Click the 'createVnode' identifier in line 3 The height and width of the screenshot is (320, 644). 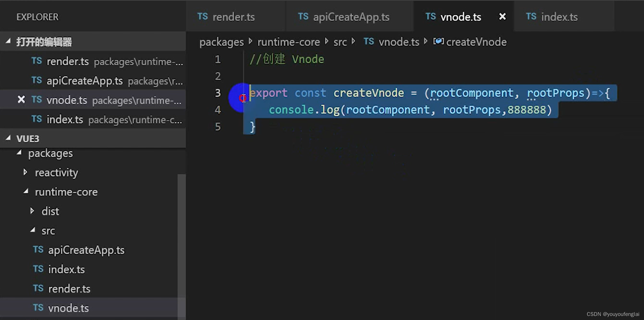(x=369, y=93)
